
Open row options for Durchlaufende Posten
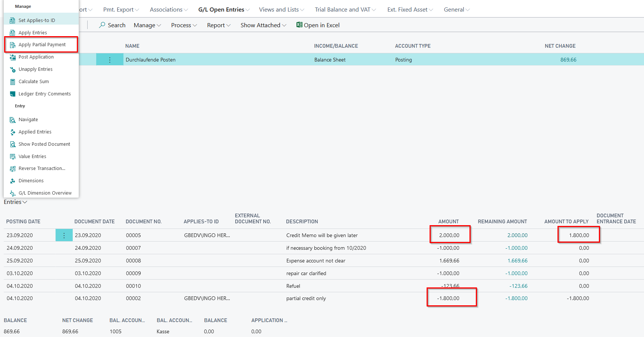coord(110,60)
